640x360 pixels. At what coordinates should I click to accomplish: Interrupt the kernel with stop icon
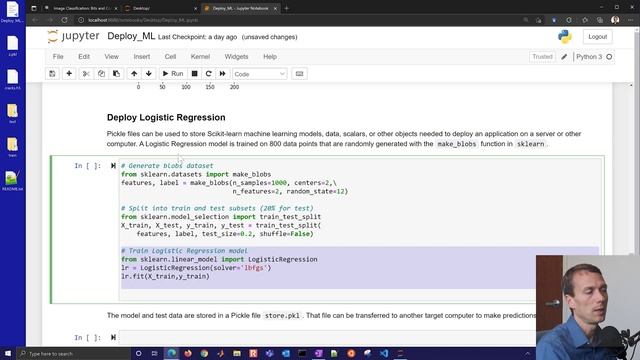(195, 74)
